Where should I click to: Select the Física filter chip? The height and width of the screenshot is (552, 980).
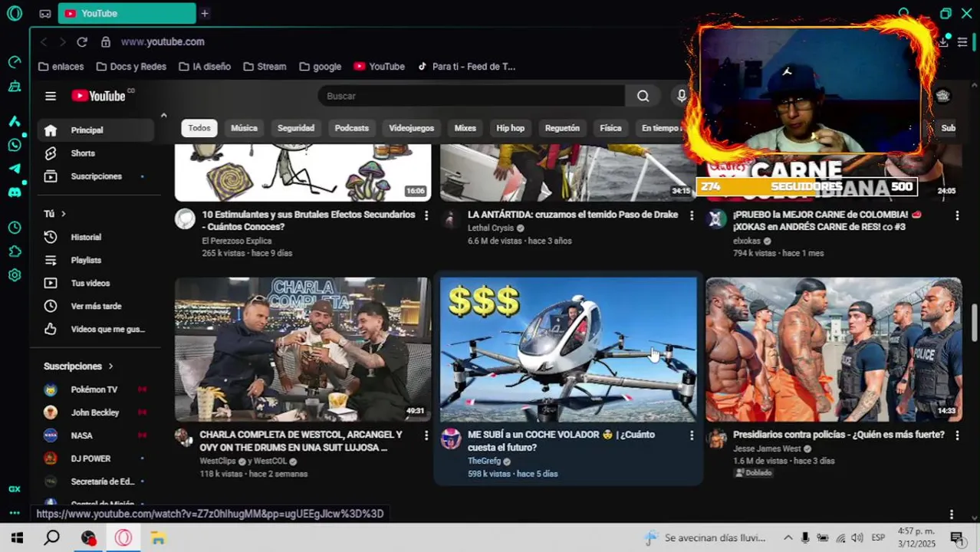[610, 128]
